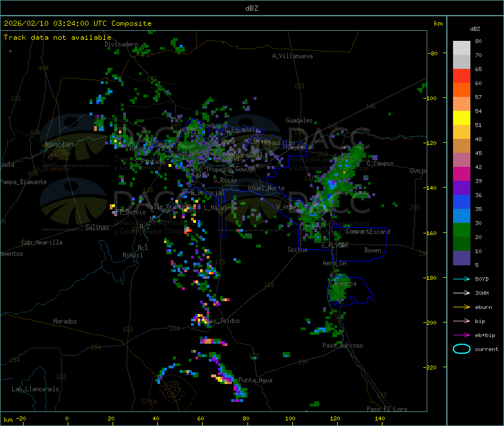Click the Bowen place label
Viewport: 504px width, 426px height.
372,250
